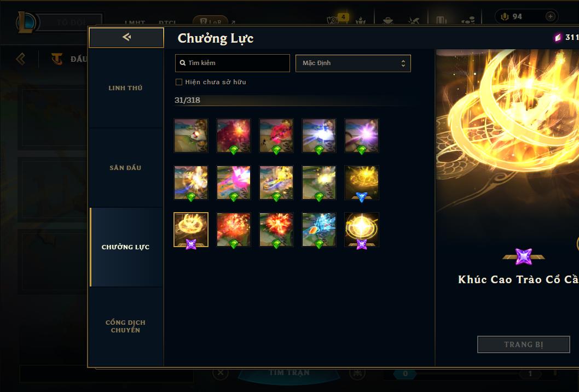
Task: Click the League client logo icon
Action: [x=26, y=22]
